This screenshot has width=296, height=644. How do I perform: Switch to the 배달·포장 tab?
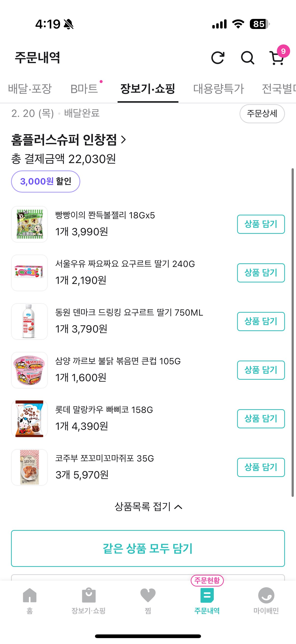pyautogui.click(x=30, y=89)
